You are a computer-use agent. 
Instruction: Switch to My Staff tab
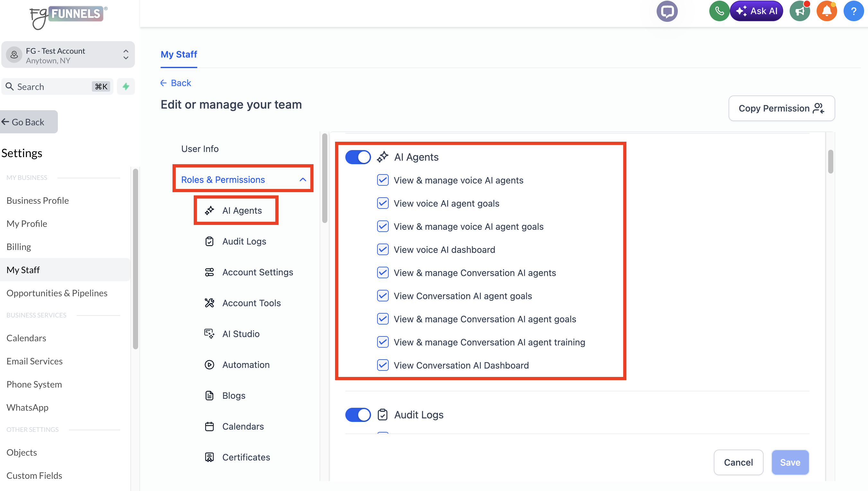179,54
